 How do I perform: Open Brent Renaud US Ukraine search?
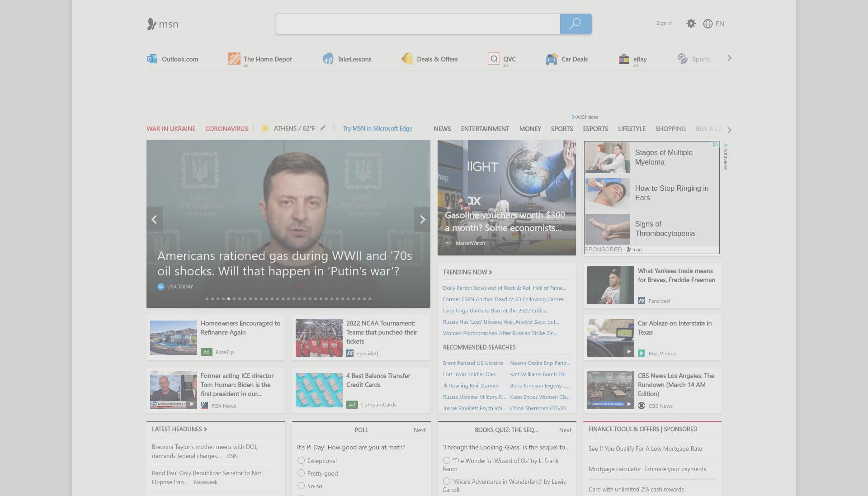pos(473,363)
